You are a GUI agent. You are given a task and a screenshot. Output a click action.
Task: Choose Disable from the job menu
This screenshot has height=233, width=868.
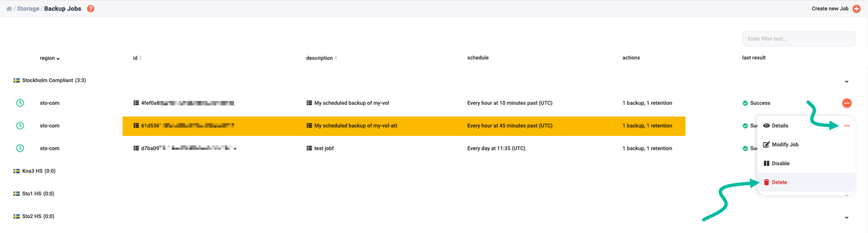click(x=776, y=164)
